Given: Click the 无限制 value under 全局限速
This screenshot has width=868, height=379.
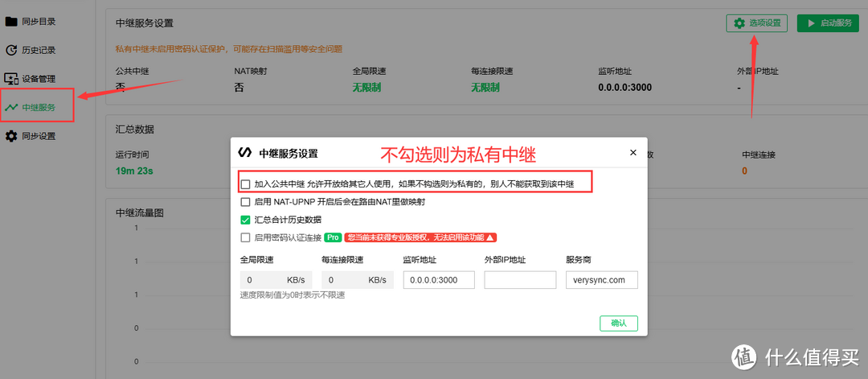Looking at the screenshot, I should (x=366, y=88).
